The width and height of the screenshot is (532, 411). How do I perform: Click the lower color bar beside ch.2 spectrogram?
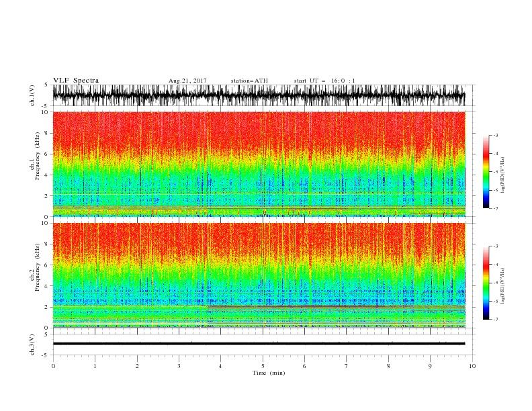point(486,283)
